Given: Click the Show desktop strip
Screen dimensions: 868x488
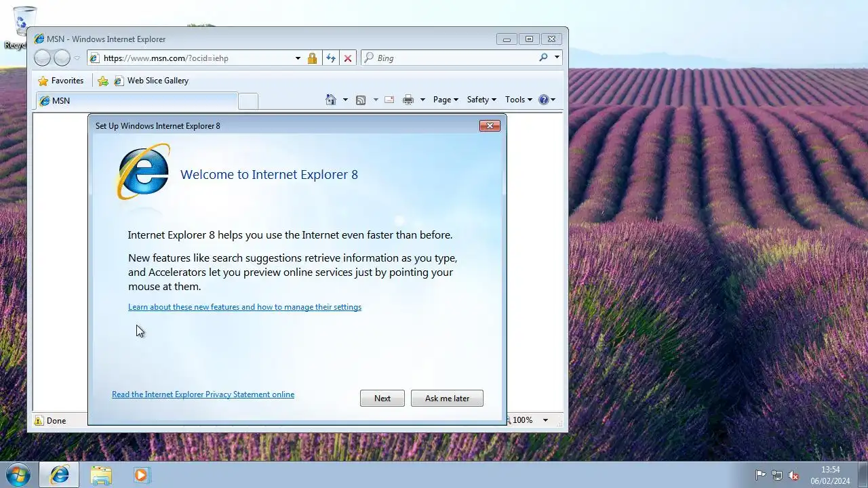Looking at the screenshot, I should pos(863,475).
